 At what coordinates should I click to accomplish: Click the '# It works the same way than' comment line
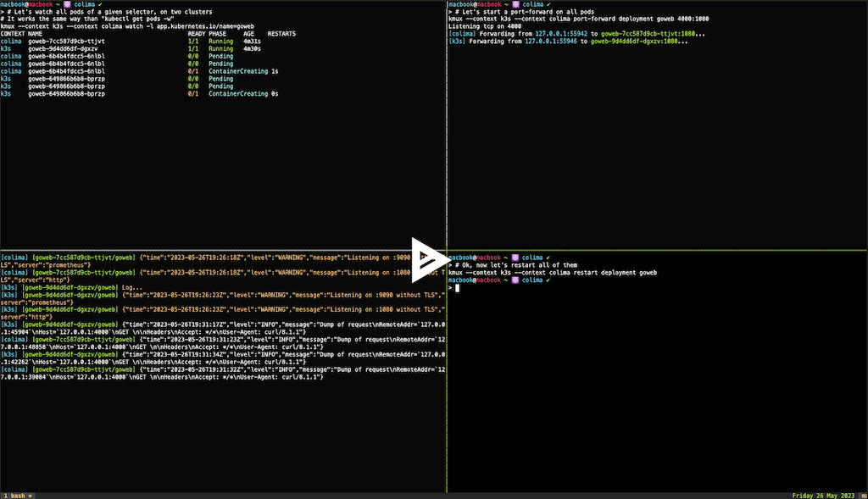click(87, 19)
